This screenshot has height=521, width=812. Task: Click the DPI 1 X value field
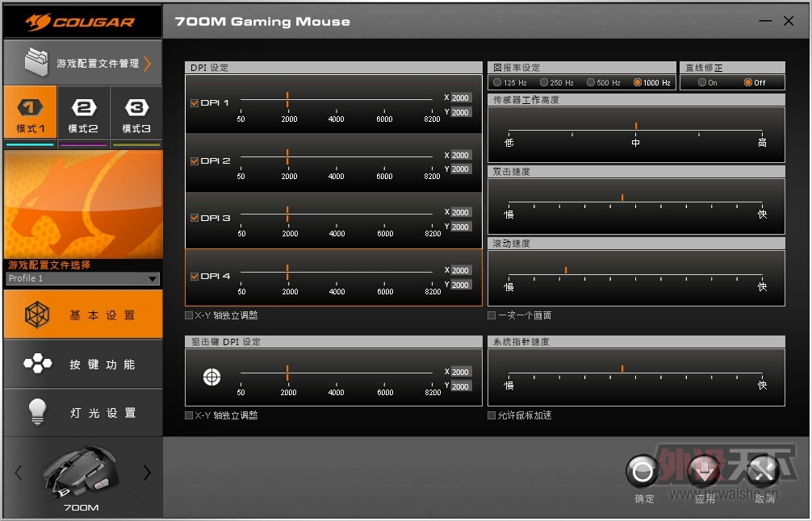tap(460, 98)
